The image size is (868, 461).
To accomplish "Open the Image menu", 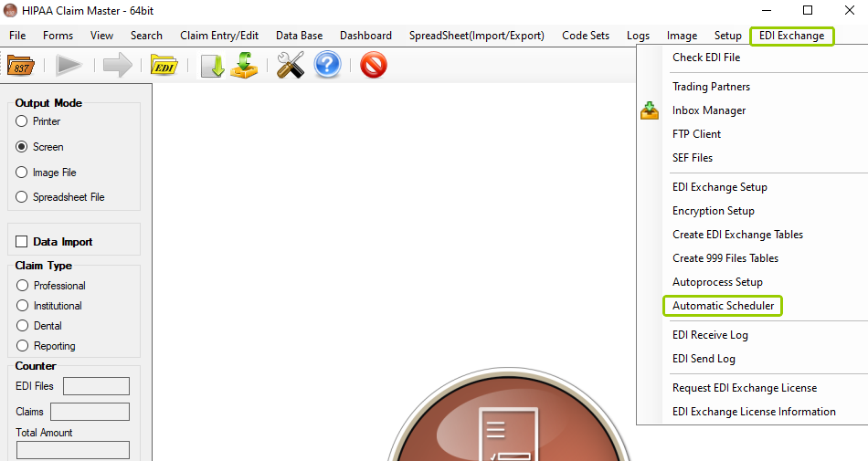I will [682, 36].
